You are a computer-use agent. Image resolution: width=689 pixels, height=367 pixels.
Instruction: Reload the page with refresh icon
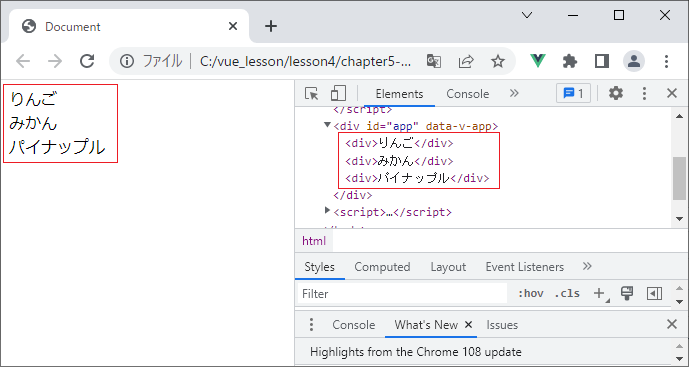coord(87,61)
